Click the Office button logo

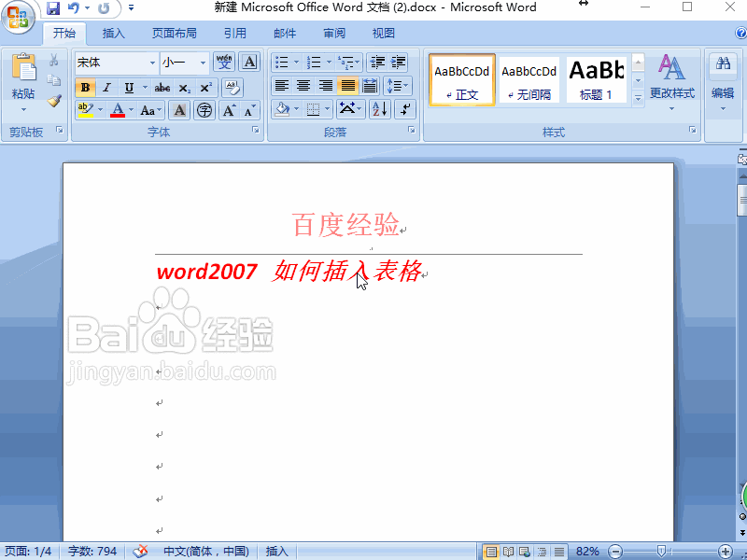(18, 18)
